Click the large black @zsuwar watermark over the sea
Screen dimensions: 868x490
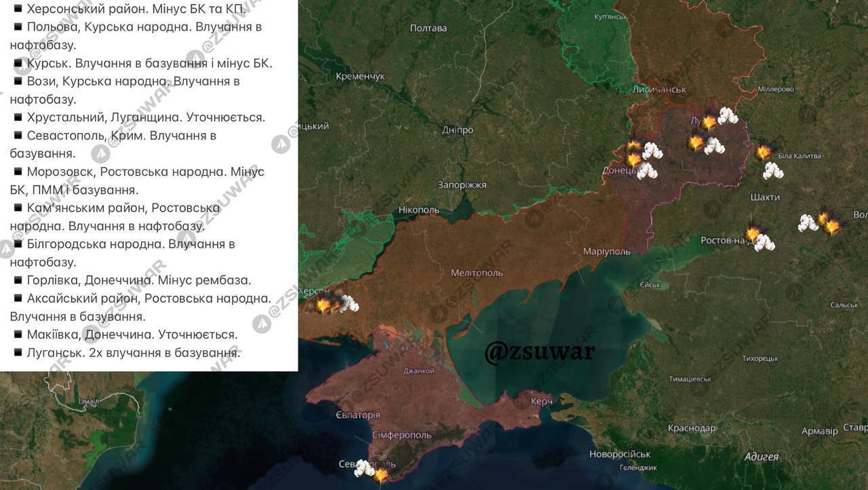coord(539,352)
